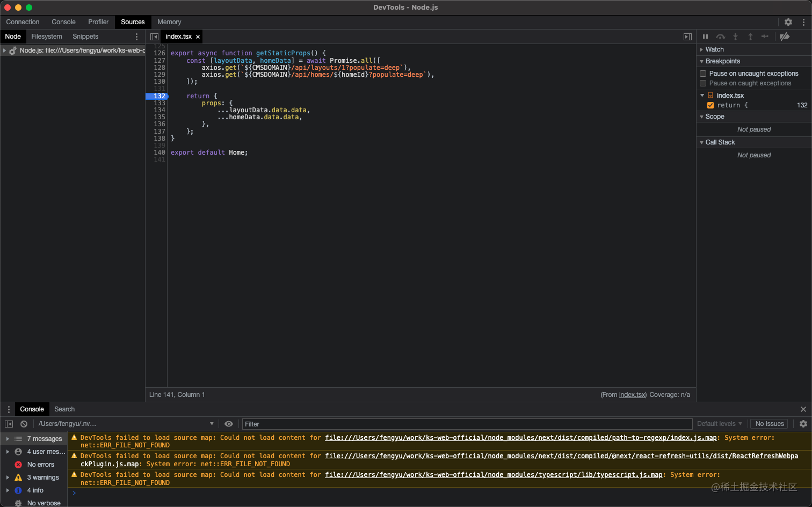
Task: Open path-to-regexp index.js.map link
Action: click(521, 438)
